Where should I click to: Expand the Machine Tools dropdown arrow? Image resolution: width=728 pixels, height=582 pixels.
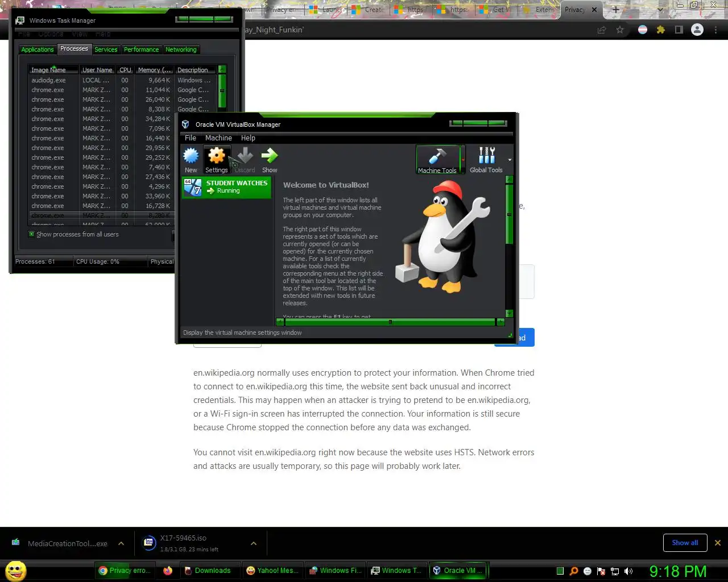pyautogui.click(x=463, y=160)
